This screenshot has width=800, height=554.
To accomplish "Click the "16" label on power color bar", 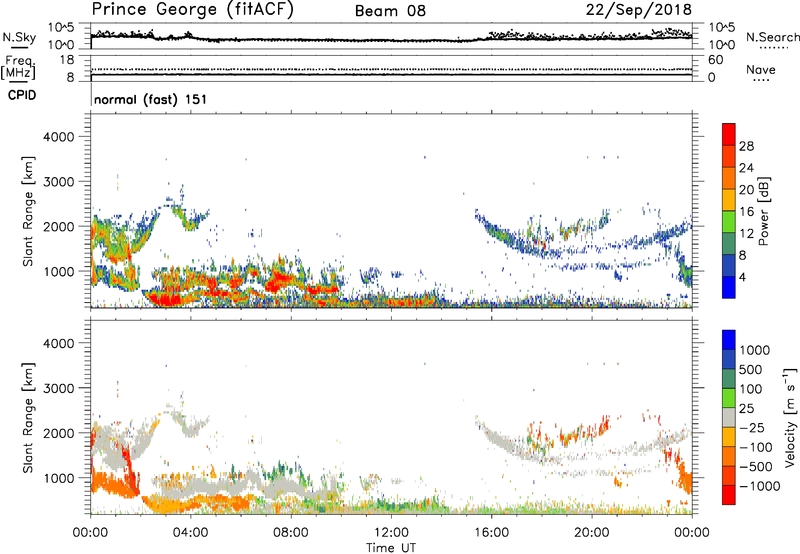I will [746, 212].
